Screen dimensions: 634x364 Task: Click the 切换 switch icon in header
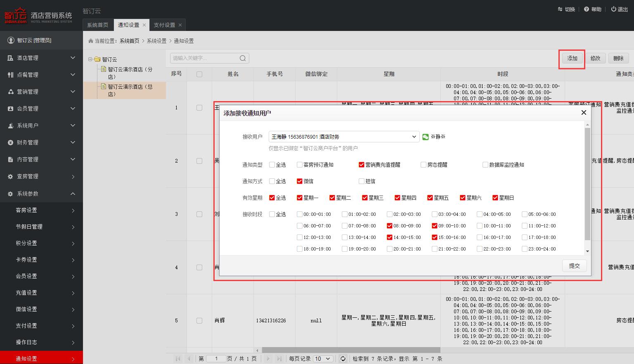(x=560, y=9)
